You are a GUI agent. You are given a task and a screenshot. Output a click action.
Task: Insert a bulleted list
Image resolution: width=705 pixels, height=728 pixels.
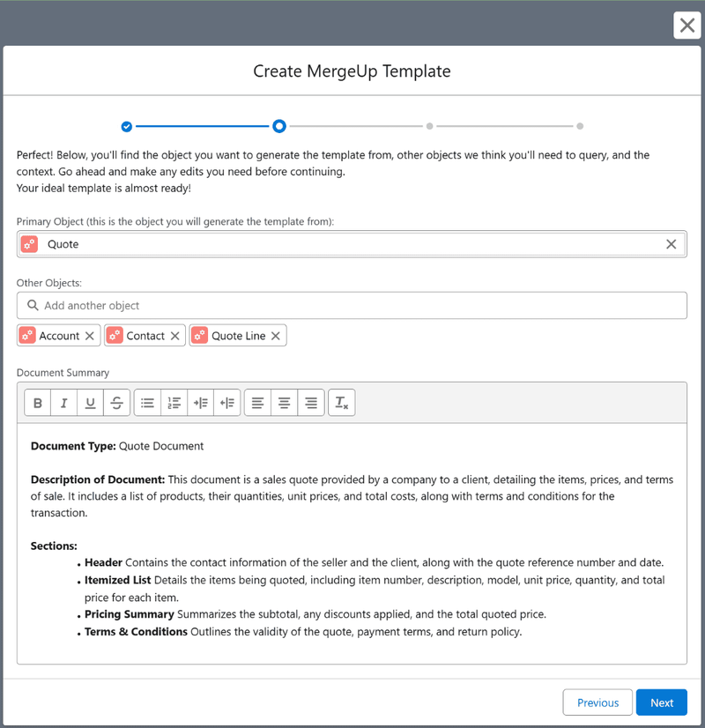(148, 403)
